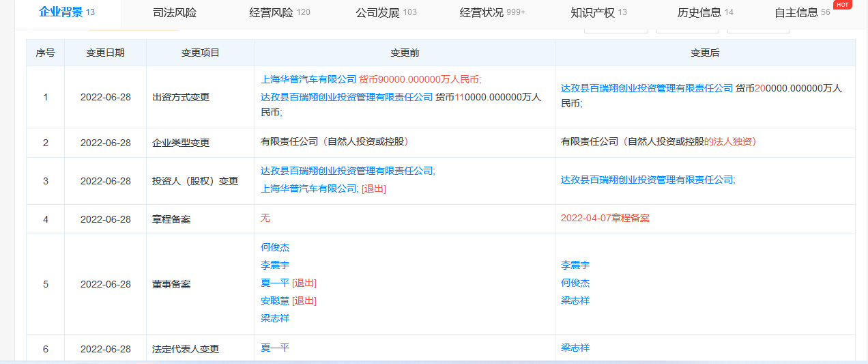This screenshot has width=868, height=364.
Task: Click 货币90000.000000万人民币 amount text
Action: tap(420, 79)
